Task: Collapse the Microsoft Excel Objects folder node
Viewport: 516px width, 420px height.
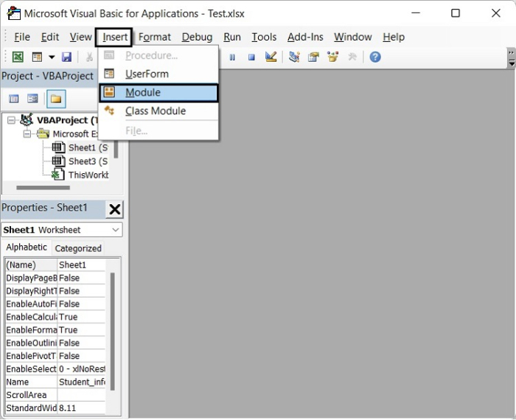Action: (27, 134)
